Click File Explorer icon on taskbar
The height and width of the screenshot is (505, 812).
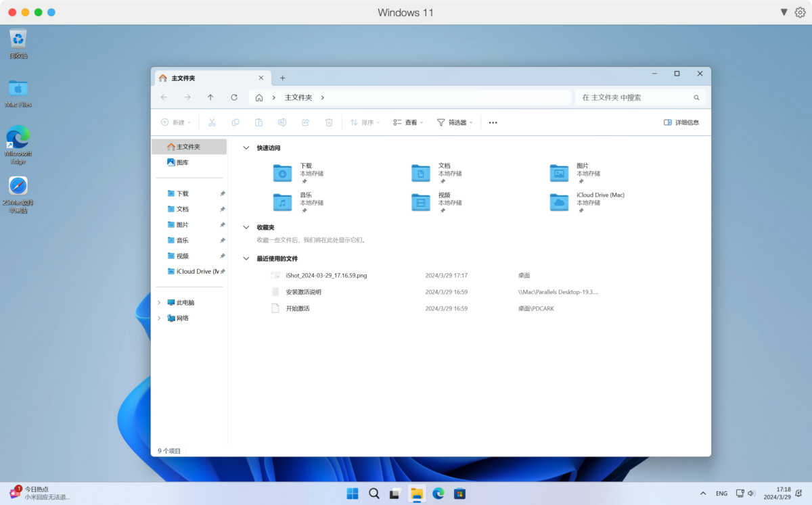click(417, 494)
